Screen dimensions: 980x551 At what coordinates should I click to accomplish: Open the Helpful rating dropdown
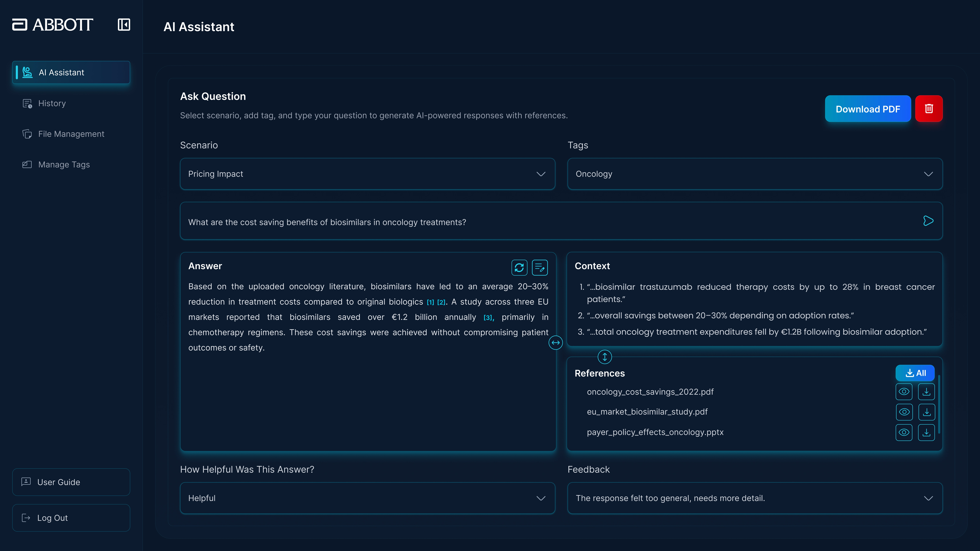click(367, 498)
